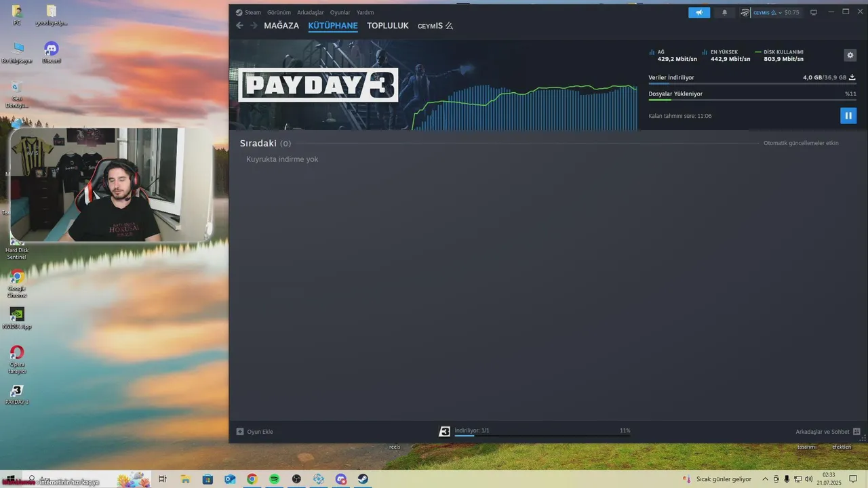Open the Arkadaşlar menu

(311, 12)
